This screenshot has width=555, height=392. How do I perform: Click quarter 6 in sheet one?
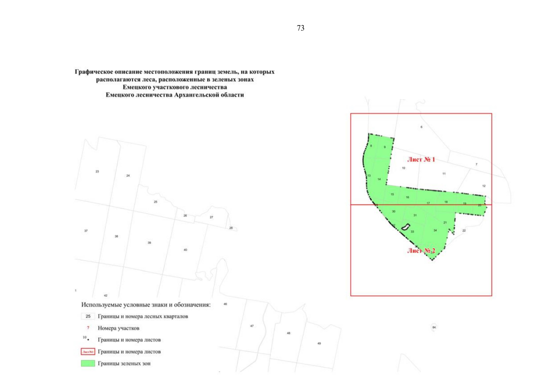coord(421,127)
